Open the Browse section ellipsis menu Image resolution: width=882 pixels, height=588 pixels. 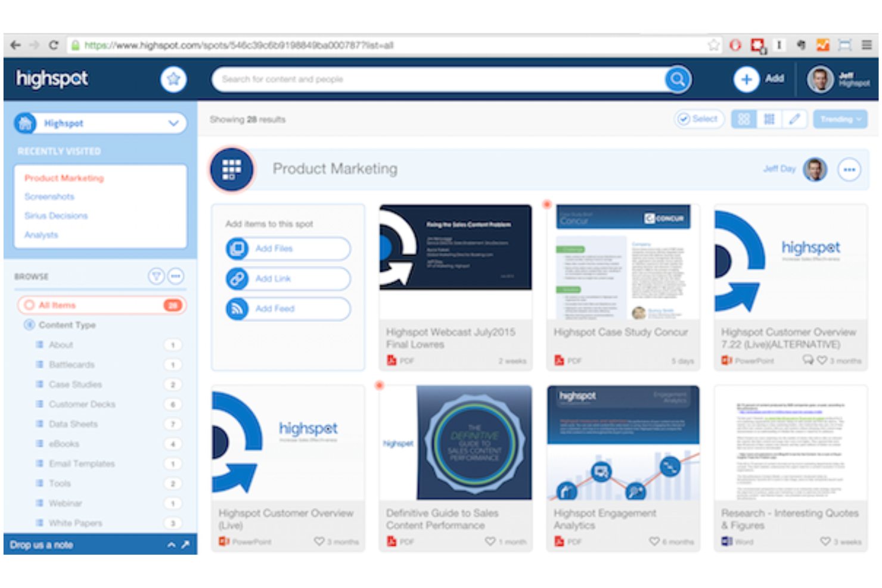[x=175, y=276]
